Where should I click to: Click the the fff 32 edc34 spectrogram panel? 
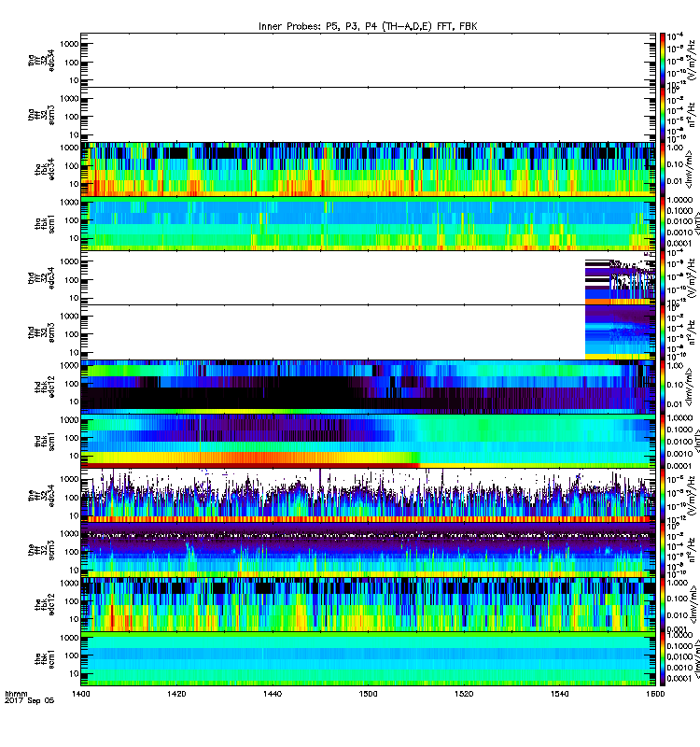[368, 496]
